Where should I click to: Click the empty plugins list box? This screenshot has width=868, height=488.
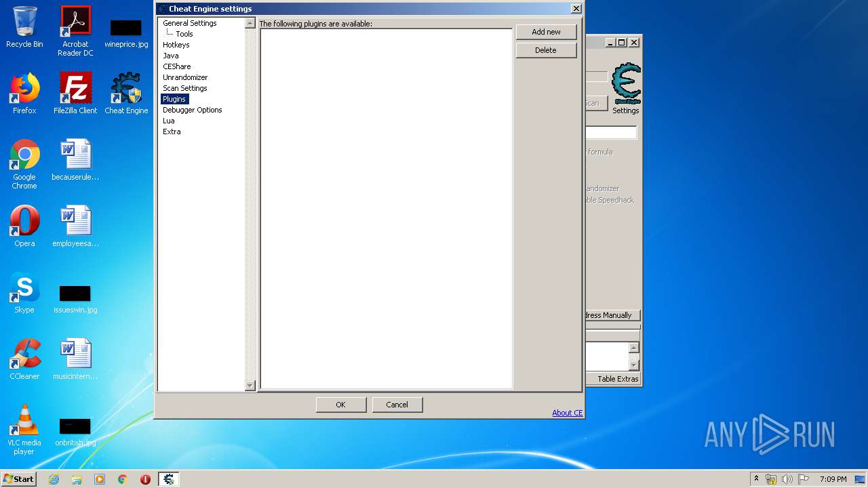tap(387, 209)
